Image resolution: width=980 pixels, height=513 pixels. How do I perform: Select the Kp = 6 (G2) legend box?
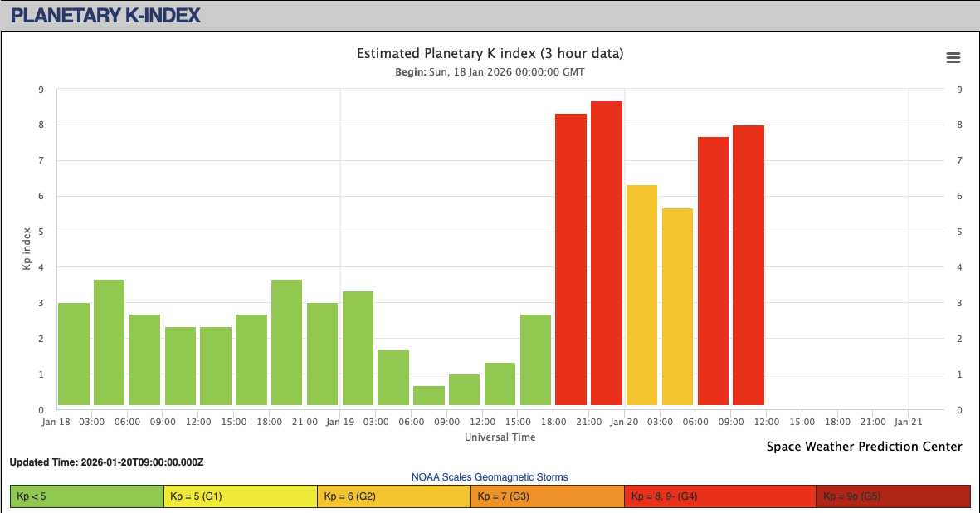pyautogui.click(x=394, y=496)
